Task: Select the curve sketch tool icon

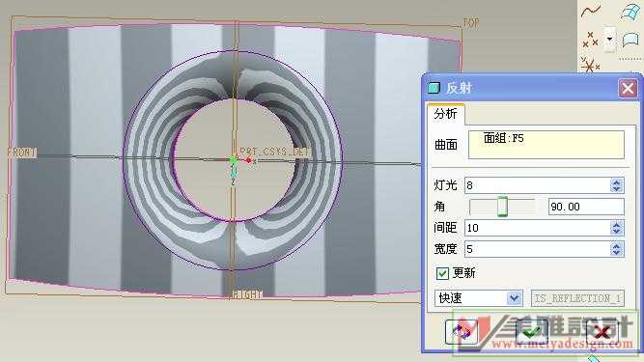Action: pos(591,12)
